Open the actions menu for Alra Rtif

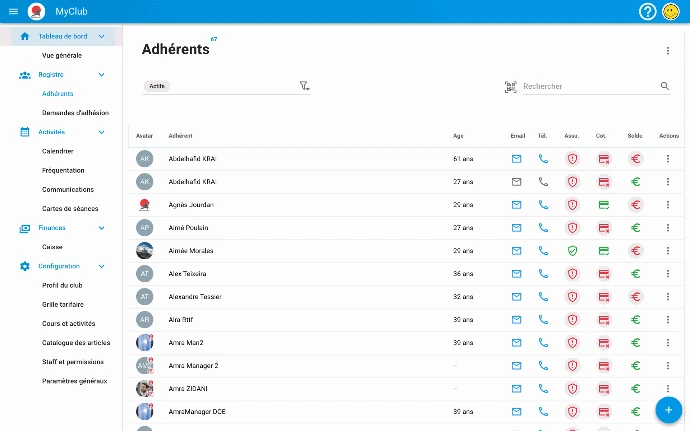click(x=668, y=320)
